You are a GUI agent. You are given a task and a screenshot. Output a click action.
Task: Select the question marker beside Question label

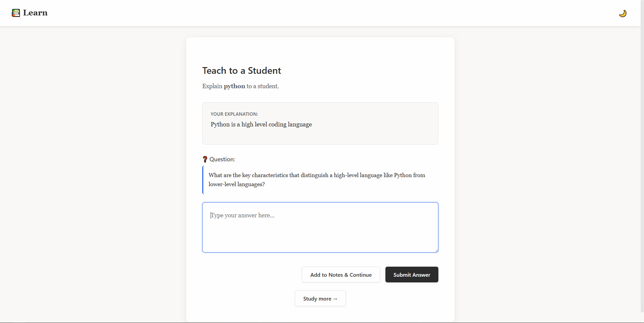point(205,159)
